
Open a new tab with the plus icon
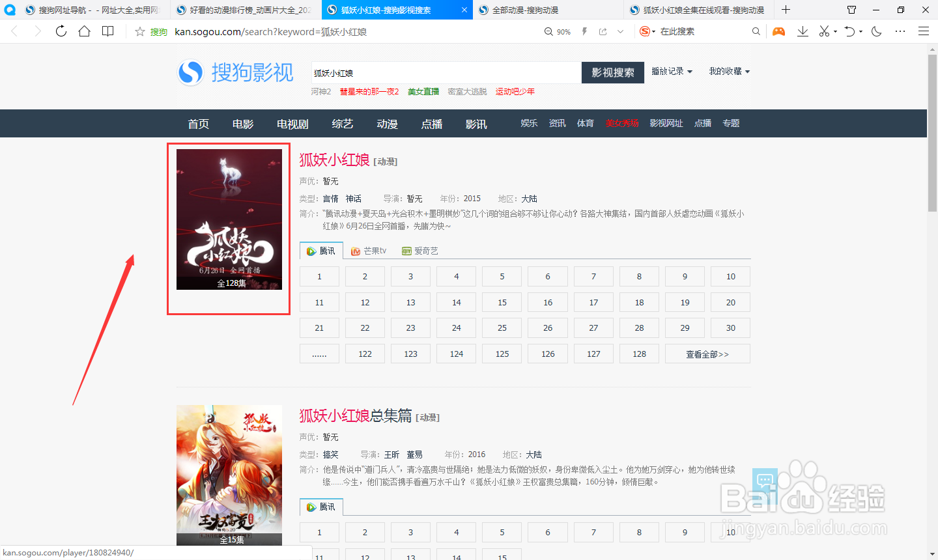pyautogui.click(x=786, y=10)
